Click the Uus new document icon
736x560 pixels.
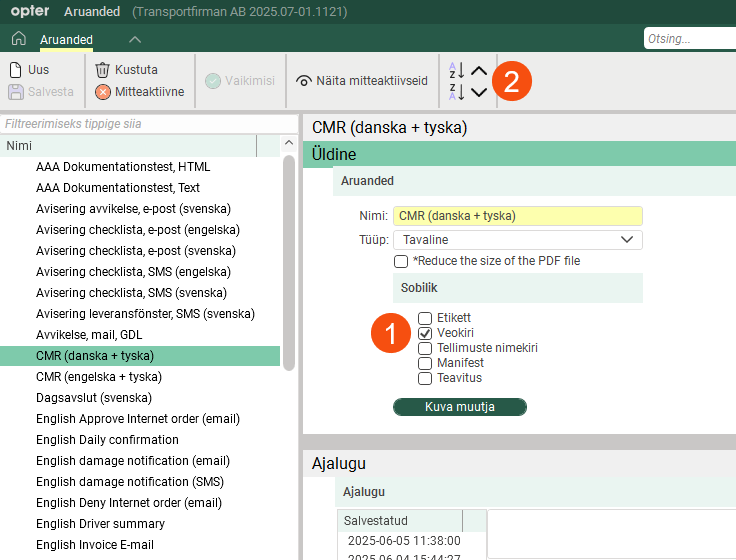[16, 70]
